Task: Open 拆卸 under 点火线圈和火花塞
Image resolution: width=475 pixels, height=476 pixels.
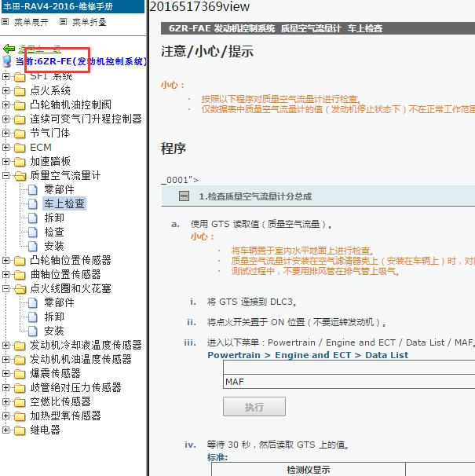Action: pos(54,317)
